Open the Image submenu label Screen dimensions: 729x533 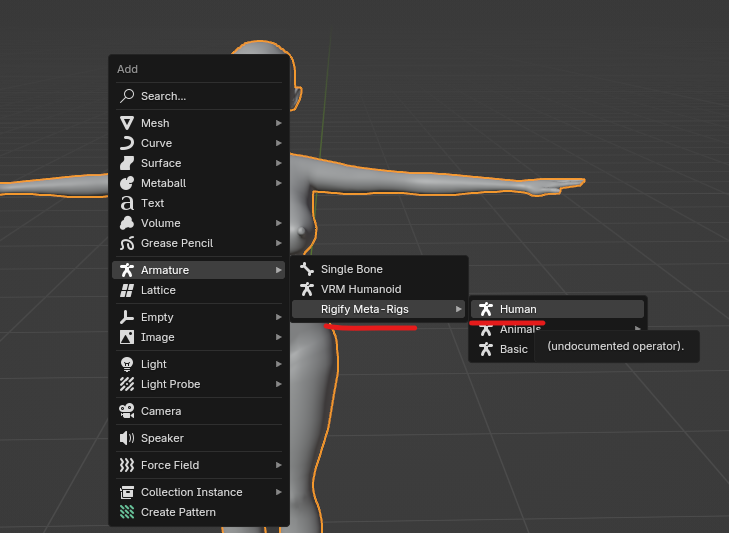click(158, 337)
